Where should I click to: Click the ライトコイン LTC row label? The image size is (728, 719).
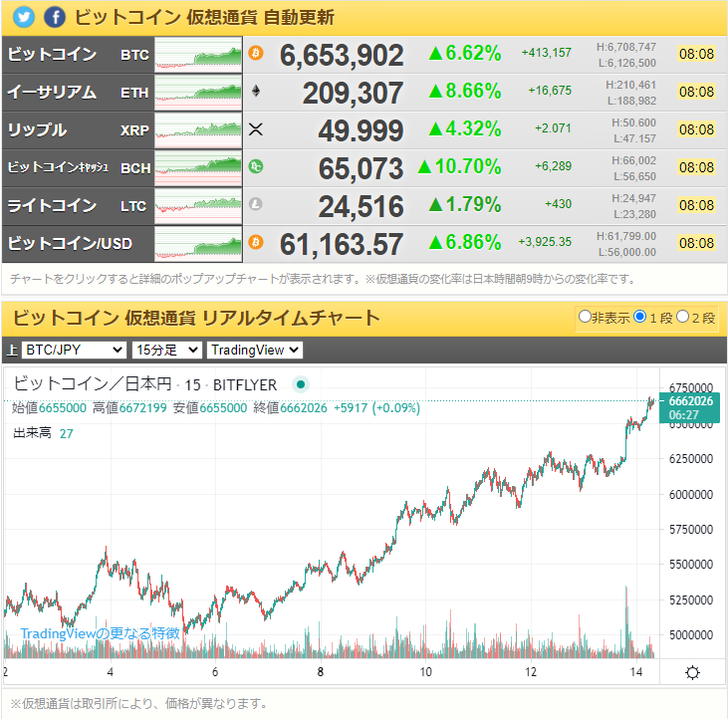(x=77, y=206)
